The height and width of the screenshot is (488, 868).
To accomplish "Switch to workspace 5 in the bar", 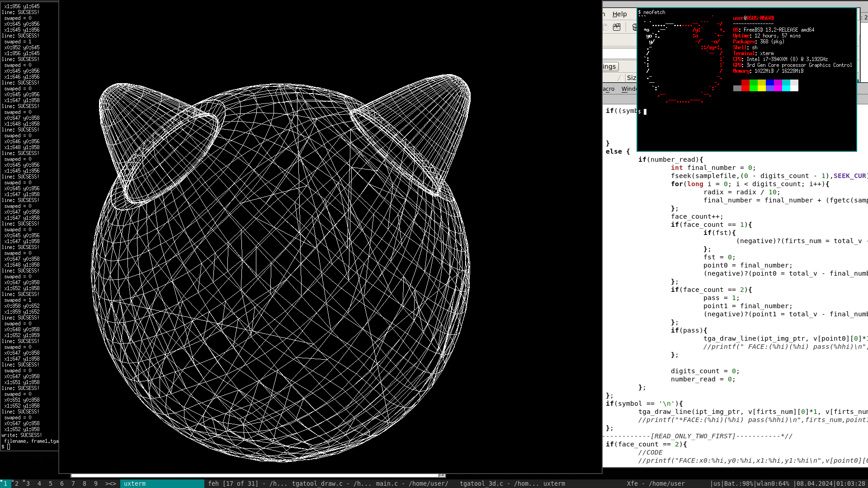I will coord(50,483).
